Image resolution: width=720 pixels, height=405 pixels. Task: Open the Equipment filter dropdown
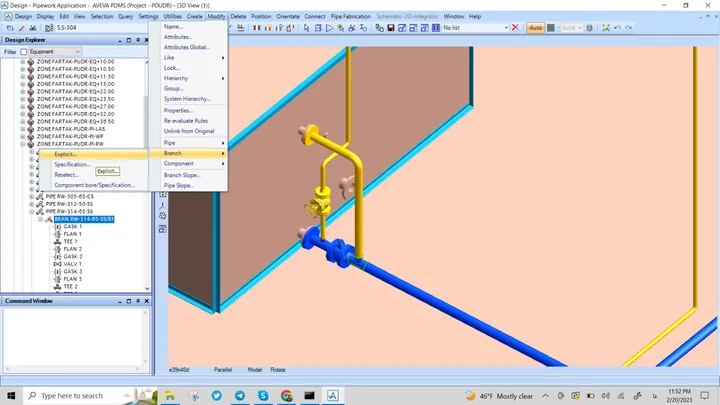[x=55, y=52]
